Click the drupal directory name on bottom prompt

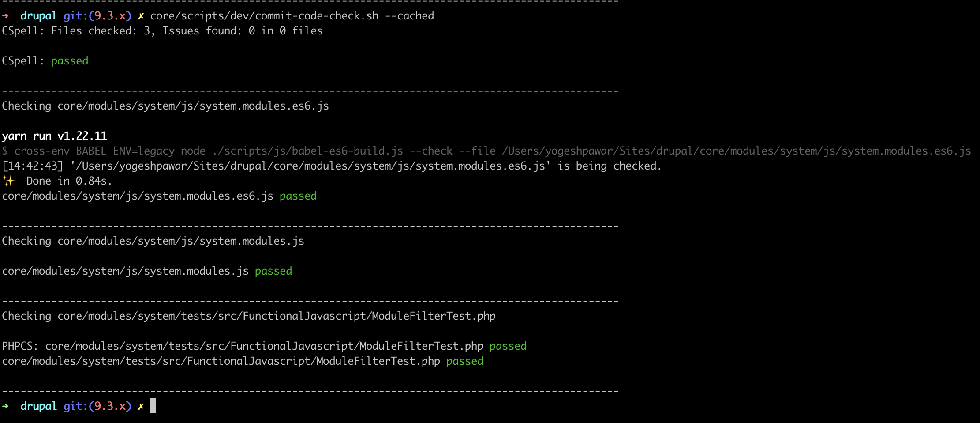pyautogui.click(x=39, y=406)
